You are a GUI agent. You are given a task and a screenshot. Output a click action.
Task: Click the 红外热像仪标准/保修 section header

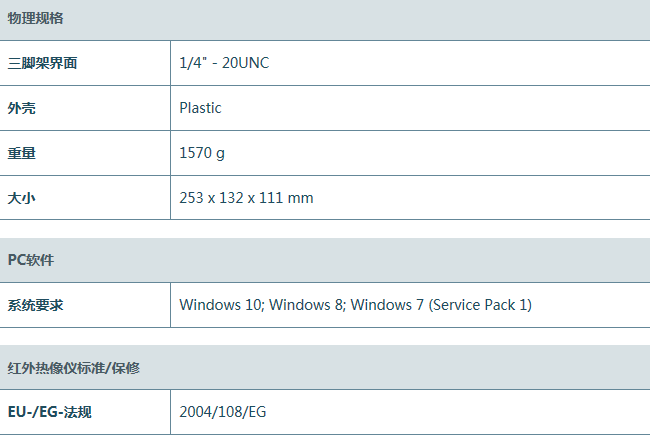pos(74,368)
